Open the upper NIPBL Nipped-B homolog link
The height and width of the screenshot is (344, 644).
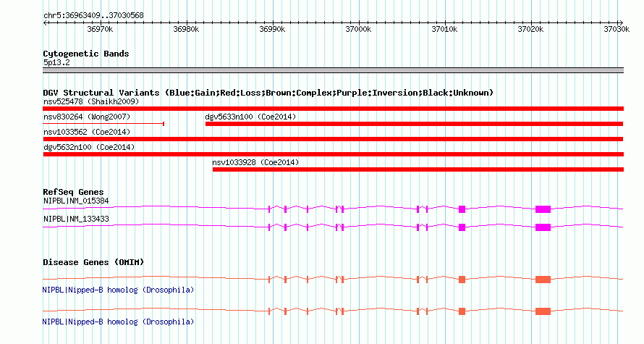[118, 290]
